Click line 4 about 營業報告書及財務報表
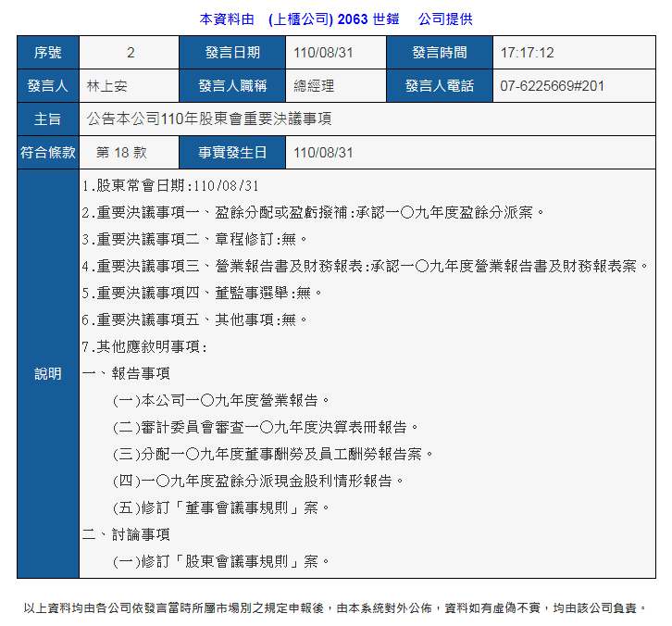Image resolution: width=672 pixels, height=626 pixels. coord(365,267)
